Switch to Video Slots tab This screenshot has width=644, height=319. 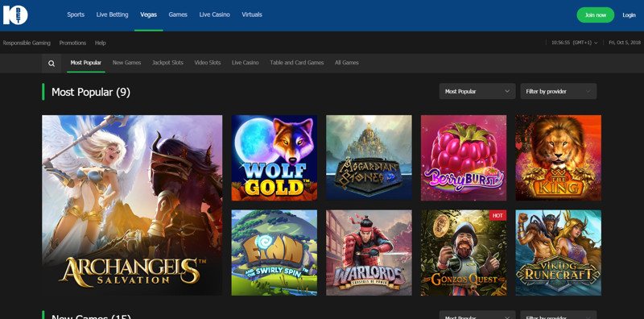tap(208, 63)
